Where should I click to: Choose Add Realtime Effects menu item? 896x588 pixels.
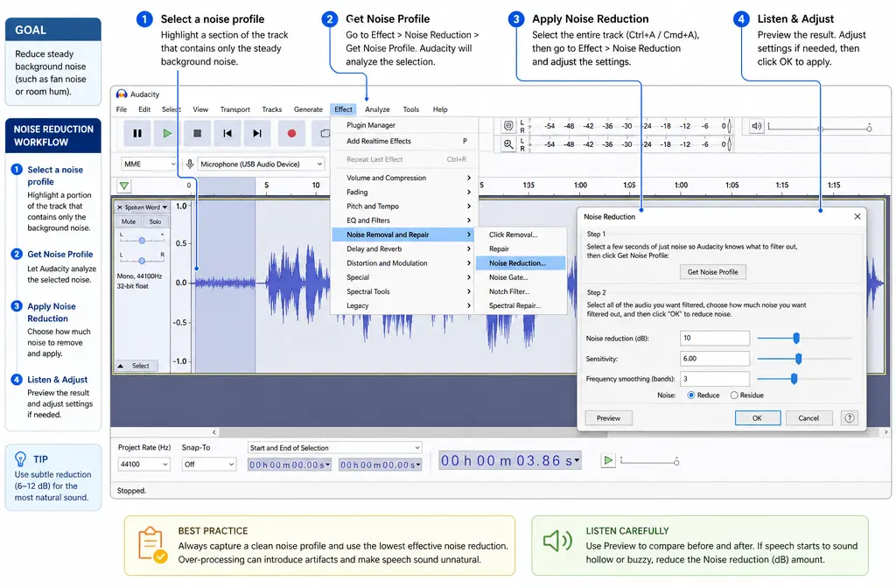click(x=404, y=141)
